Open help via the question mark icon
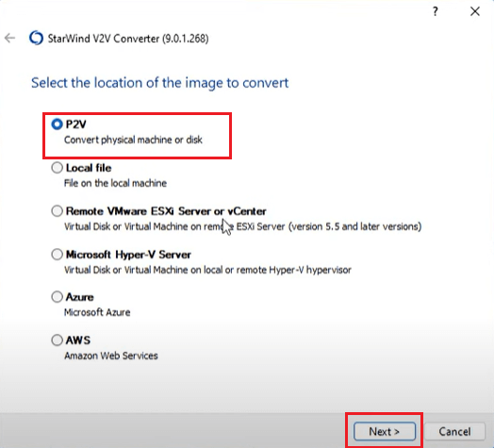494x448 pixels. pyautogui.click(x=436, y=11)
